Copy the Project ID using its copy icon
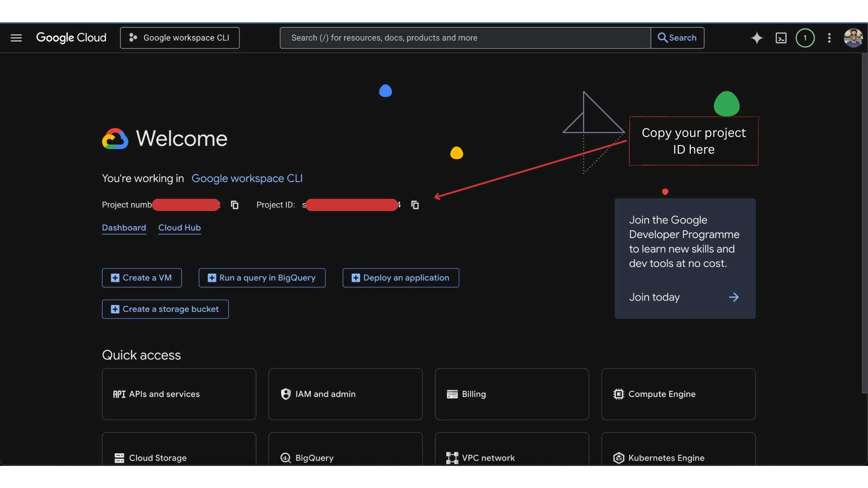Image resolution: width=868 pixels, height=488 pixels. point(415,205)
